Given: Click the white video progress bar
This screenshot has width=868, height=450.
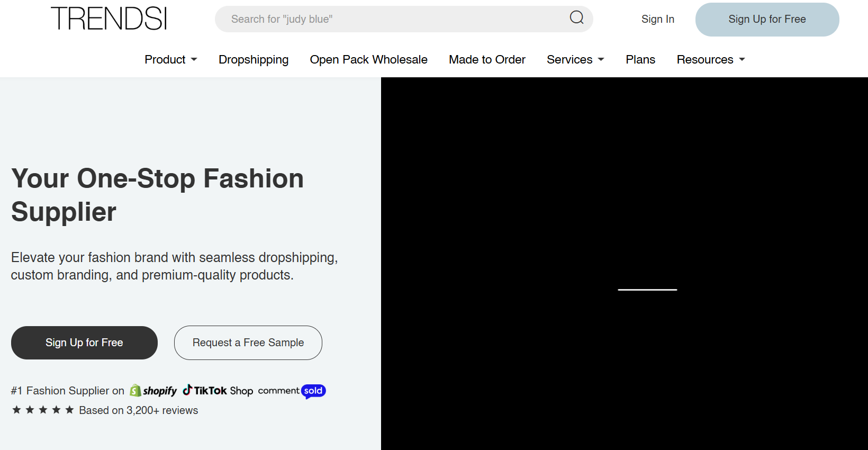Looking at the screenshot, I should point(647,290).
